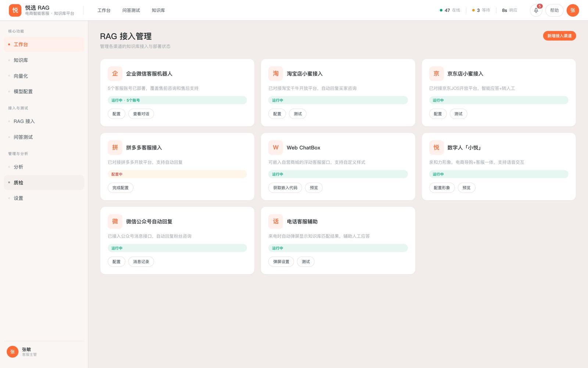Click the 运行中 status on 数字人「小悦」 card
The width and height of the screenshot is (588, 368).
pos(498,174)
